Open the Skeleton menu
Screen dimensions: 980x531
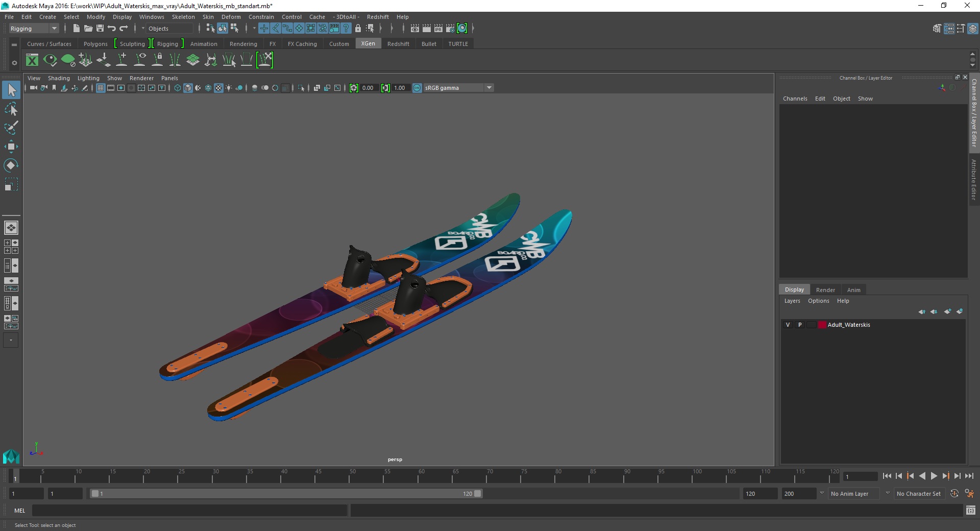[x=183, y=17]
